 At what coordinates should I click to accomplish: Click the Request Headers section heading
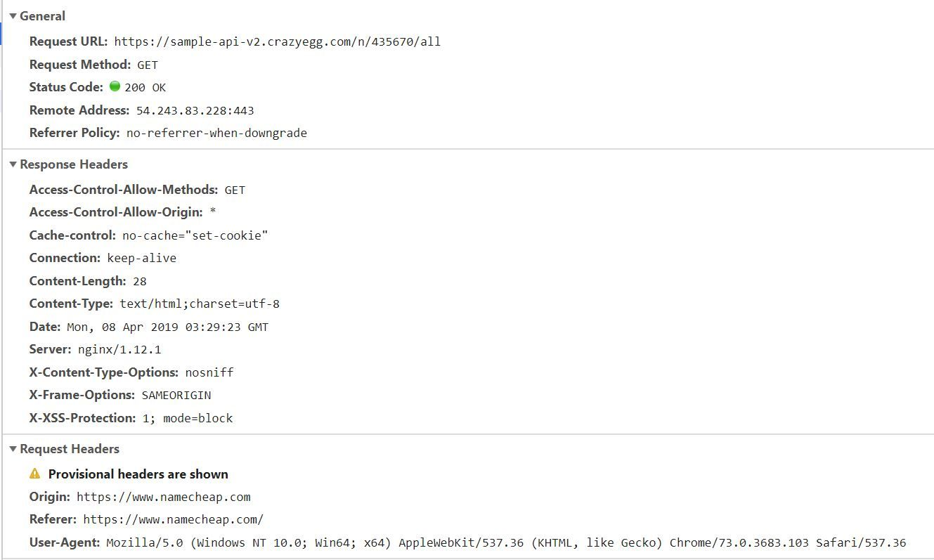70,449
